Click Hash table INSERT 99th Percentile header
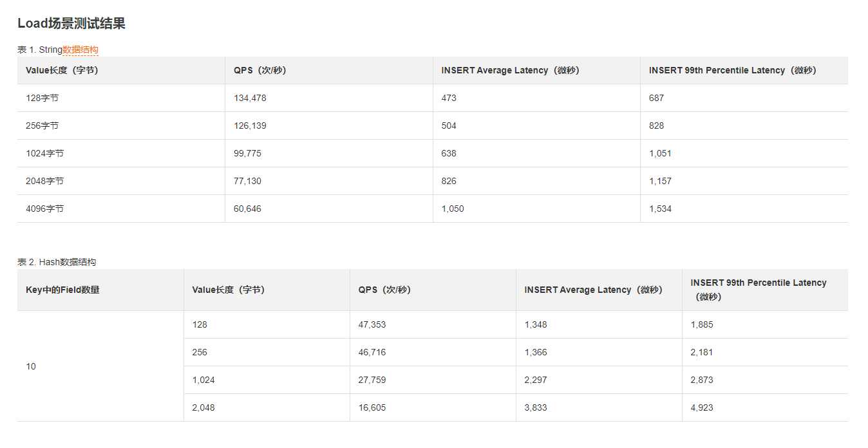The height and width of the screenshot is (448, 868). (758, 290)
